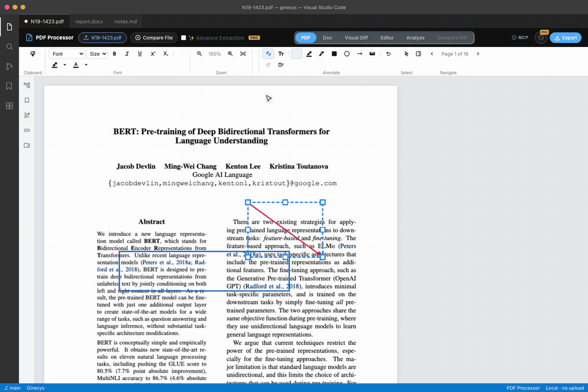Select the add text (Tt) tool
Screen dimensions: 588x392
pos(281,54)
